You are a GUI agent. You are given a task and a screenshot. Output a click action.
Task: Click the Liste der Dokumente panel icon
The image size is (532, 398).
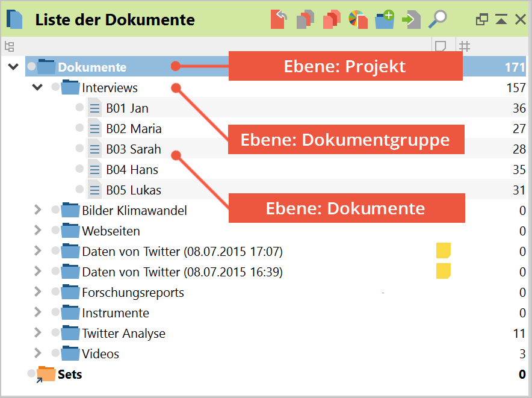pyautogui.click(x=14, y=19)
